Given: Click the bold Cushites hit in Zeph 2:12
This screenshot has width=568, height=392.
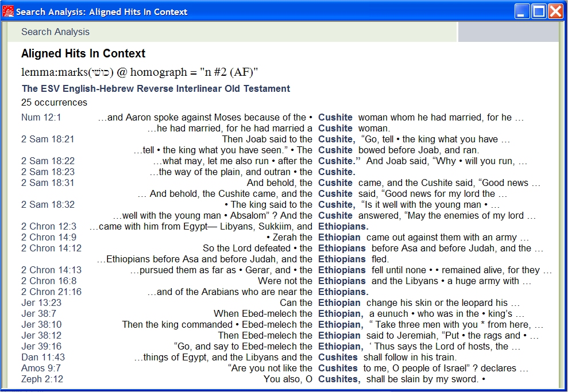Looking at the screenshot, I should tap(339, 379).
